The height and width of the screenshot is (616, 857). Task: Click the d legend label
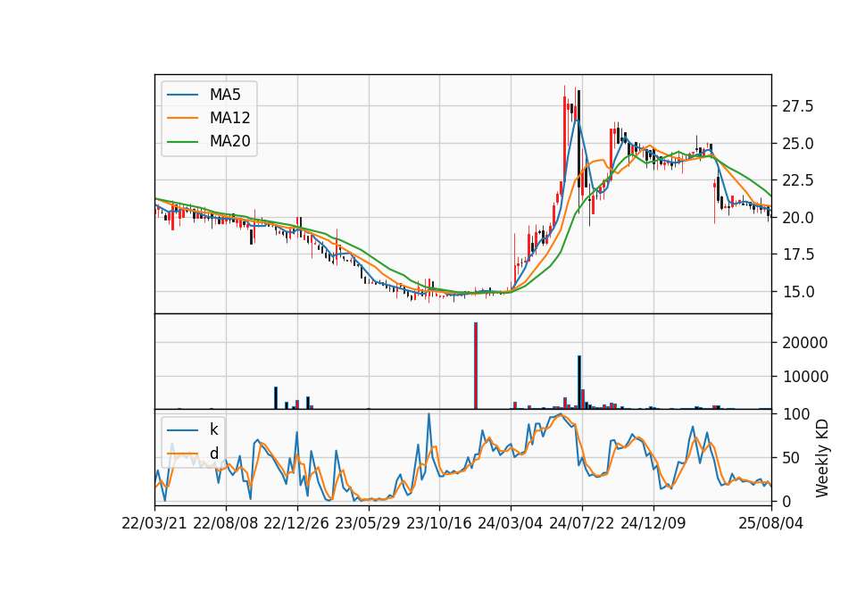point(213,454)
